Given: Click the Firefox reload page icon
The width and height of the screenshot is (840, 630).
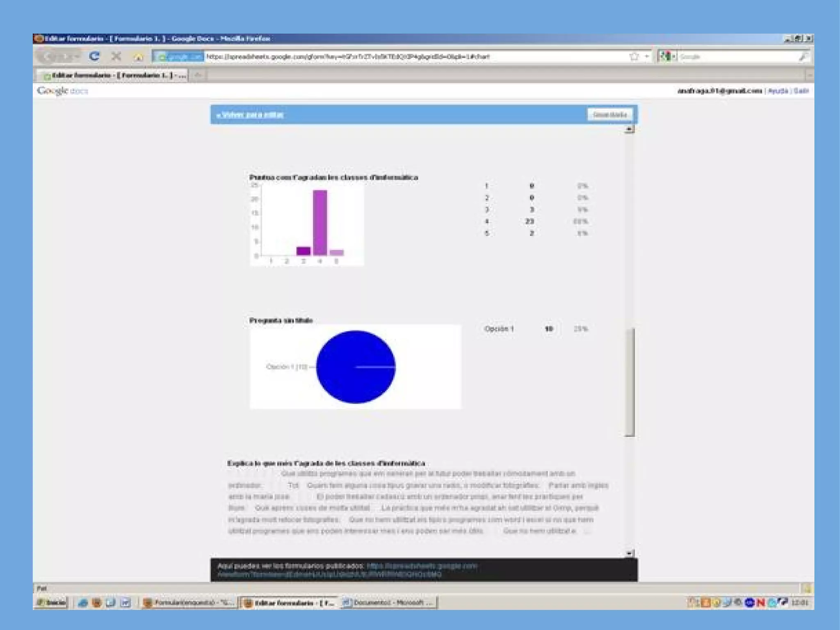Looking at the screenshot, I should [94, 56].
